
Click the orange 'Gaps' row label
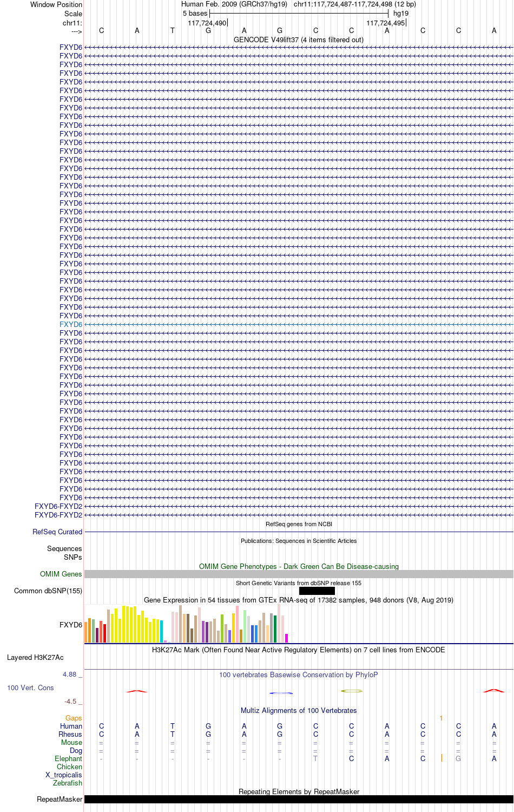74,718
